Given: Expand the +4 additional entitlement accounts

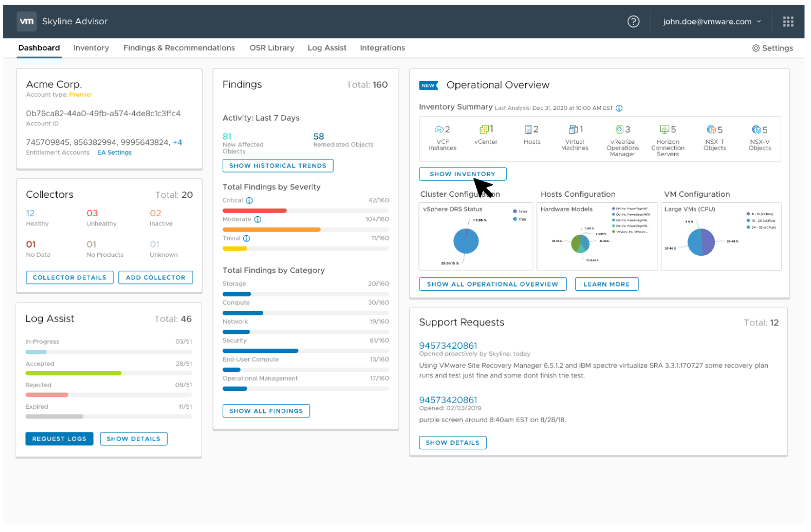Looking at the screenshot, I should tap(177, 143).
